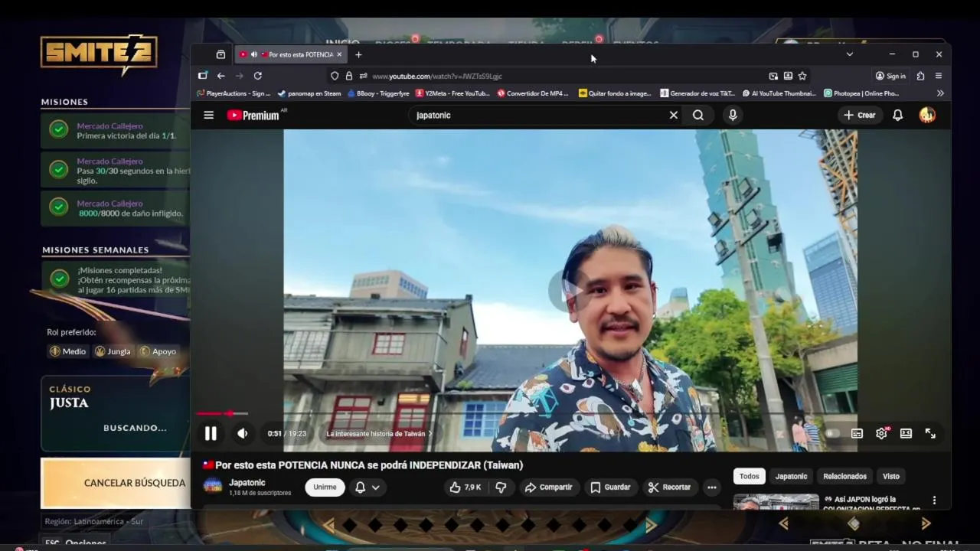
Task: Select the '8000/8000 de daño infligido' mission
Action: point(116,208)
